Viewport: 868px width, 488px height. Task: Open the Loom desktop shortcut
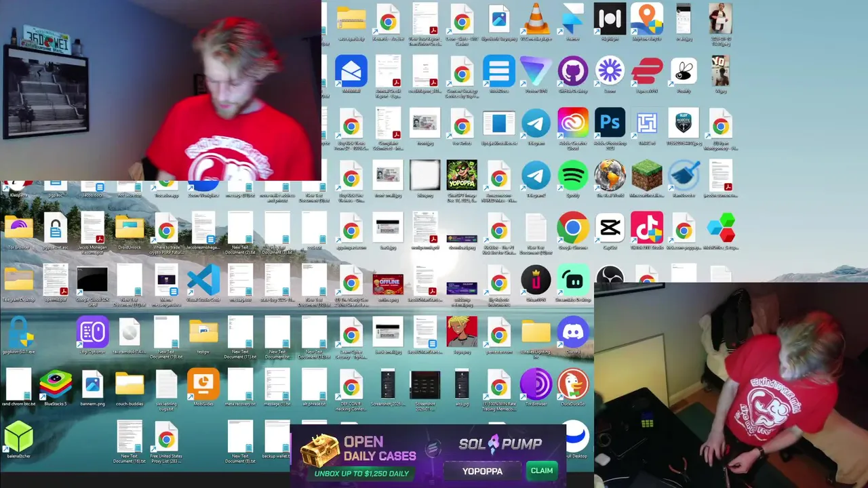point(610,71)
